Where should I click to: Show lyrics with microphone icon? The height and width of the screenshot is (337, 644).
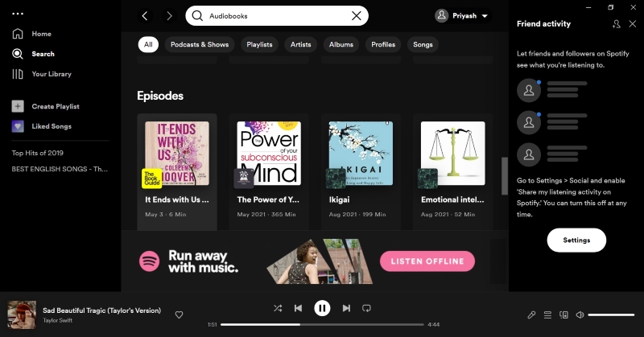click(x=531, y=314)
